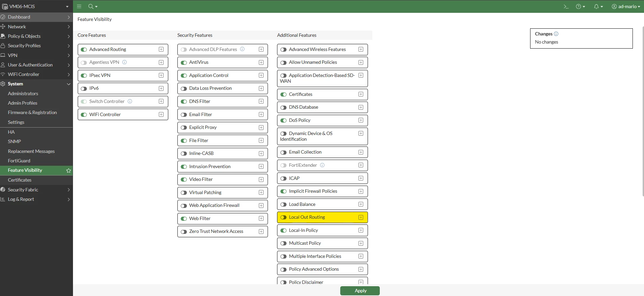This screenshot has height=296, width=644.
Task: Click the hamburger menu icon in header
Action: point(79,6)
